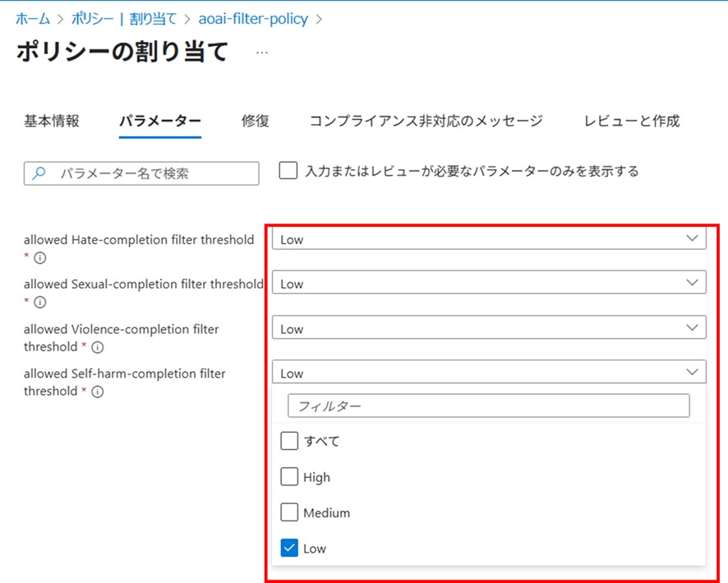
Task: Click the 'allowed Self-harm-completion filter threshold' label
Action: pos(124,382)
